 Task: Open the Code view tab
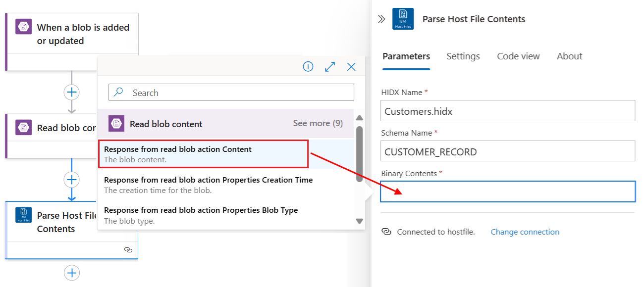518,56
